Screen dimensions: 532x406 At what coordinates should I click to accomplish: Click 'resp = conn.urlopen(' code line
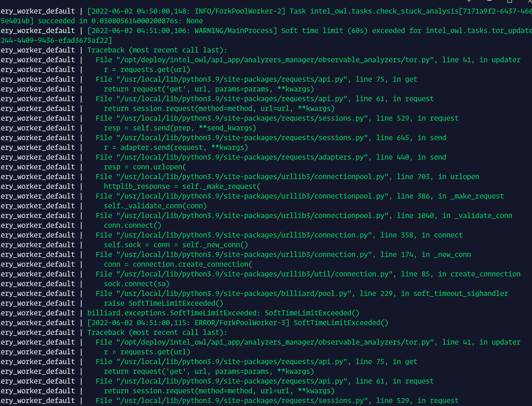(145, 167)
